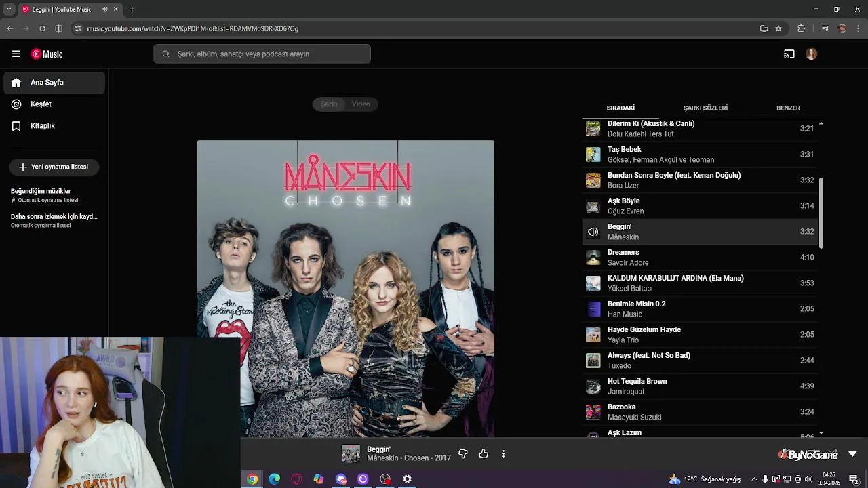Open the Chrome profile avatar
The width and height of the screenshot is (868, 488).
pos(842,28)
